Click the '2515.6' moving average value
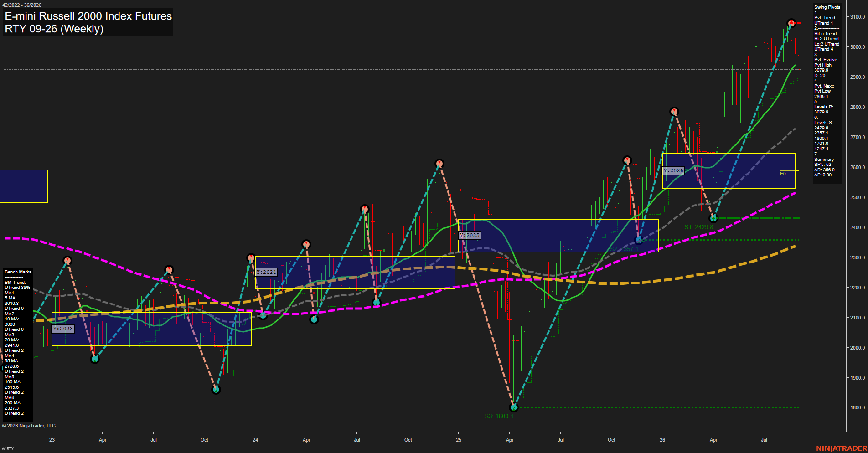Viewport: 868px width, 453px height. (12, 387)
